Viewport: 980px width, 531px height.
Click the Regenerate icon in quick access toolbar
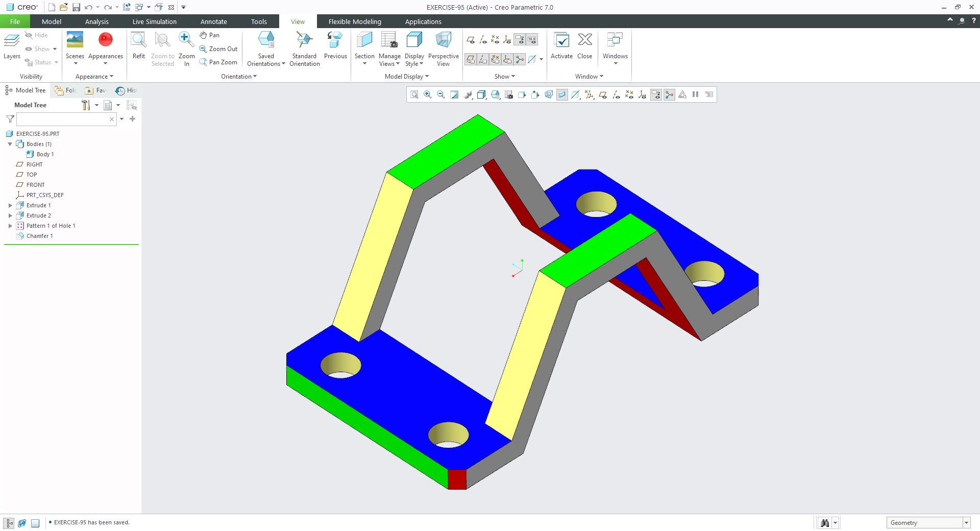click(x=127, y=7)
